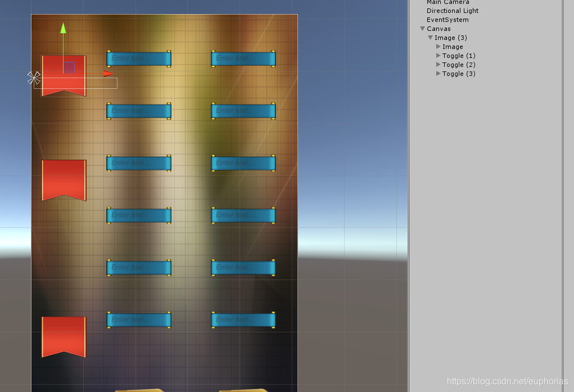Select Directional Light in Hierarchy
The image size is (574, 392).
pos(453,11)
